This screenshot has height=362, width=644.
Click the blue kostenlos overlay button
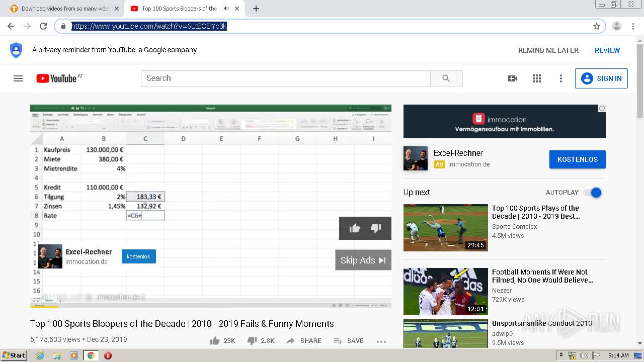click(x=139, y=256)
